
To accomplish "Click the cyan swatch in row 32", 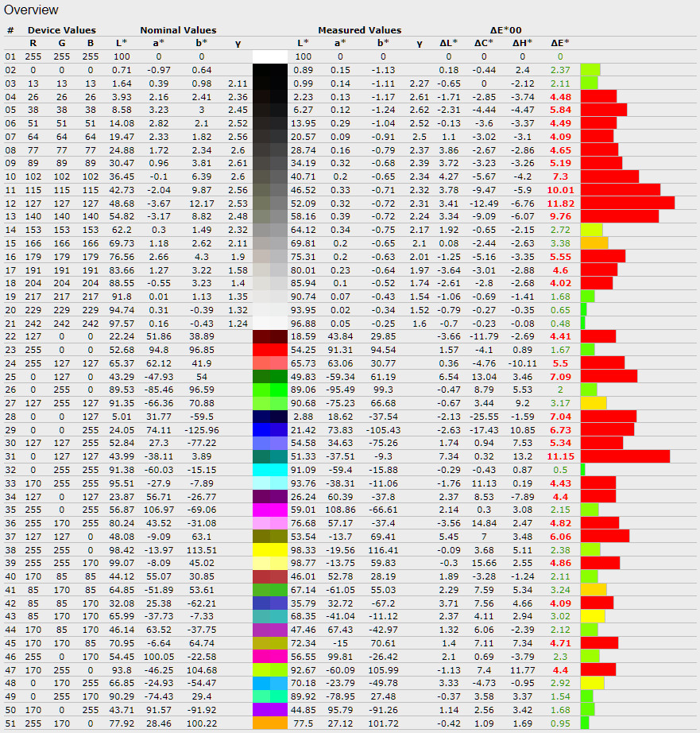I will [x=269, y=469].
